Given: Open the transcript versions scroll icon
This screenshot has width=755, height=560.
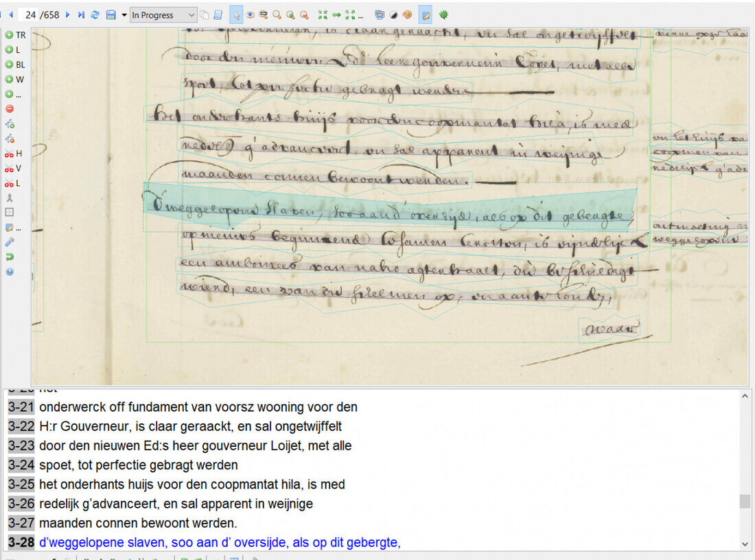Looking at the screenshot, I should click(218, 15).
